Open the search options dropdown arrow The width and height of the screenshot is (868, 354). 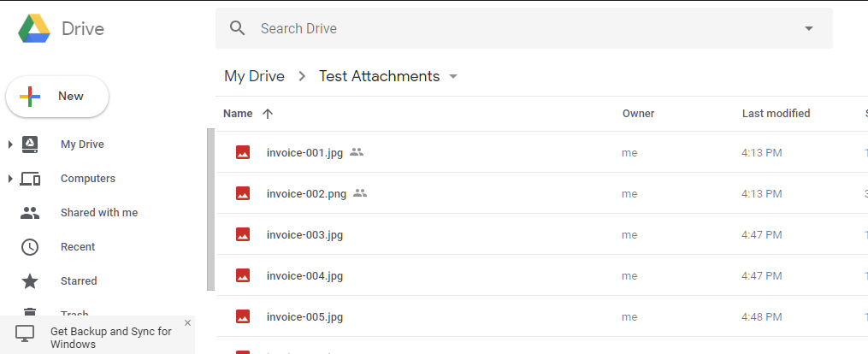point(809,28)
